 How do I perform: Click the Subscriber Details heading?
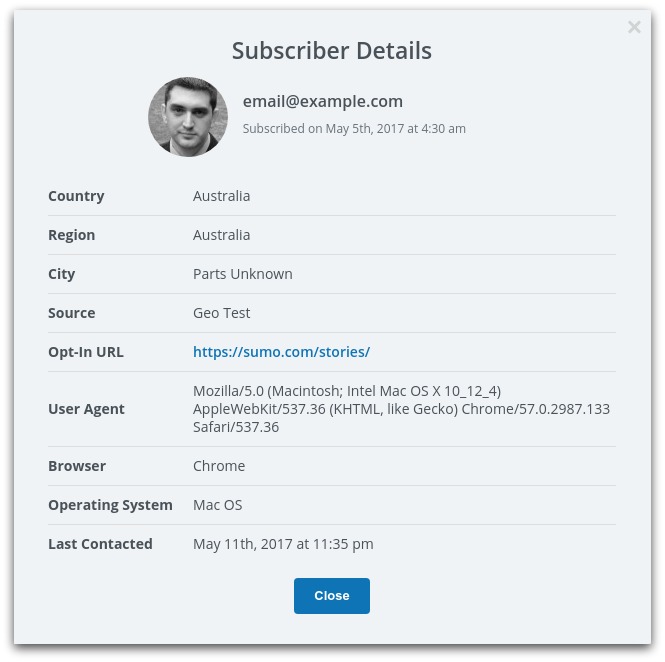[332, 51]
